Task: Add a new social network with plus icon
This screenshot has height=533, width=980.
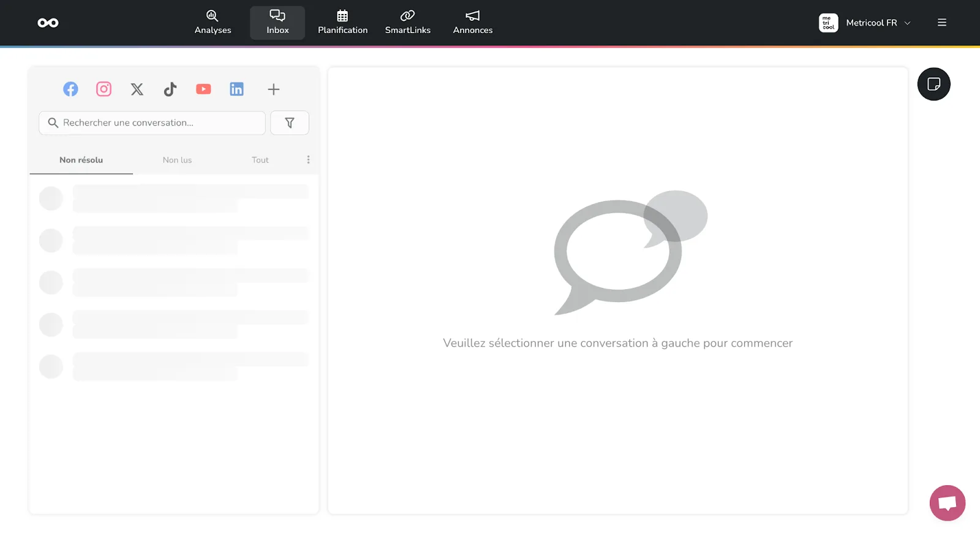Action: pyautogui.click(x=274, y=89)
